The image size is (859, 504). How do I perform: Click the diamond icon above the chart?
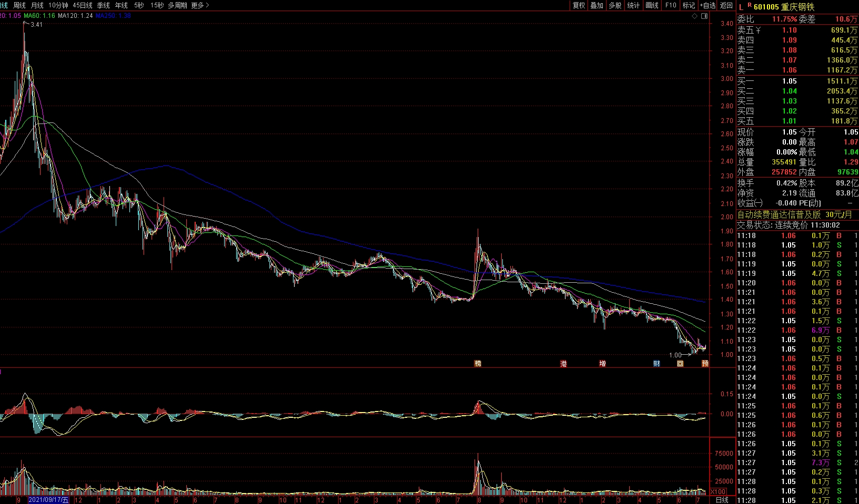pyautogui.click(x=694, y=16)
